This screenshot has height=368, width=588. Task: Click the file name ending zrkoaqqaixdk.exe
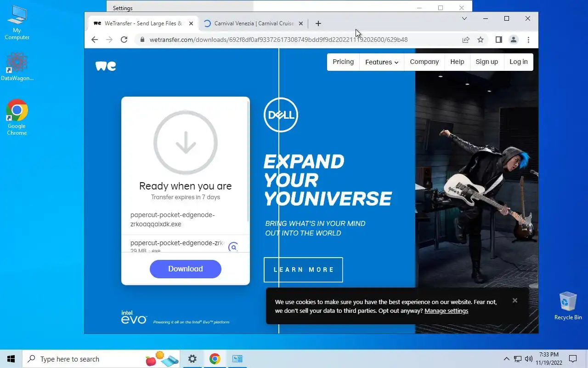coord(173,220)
